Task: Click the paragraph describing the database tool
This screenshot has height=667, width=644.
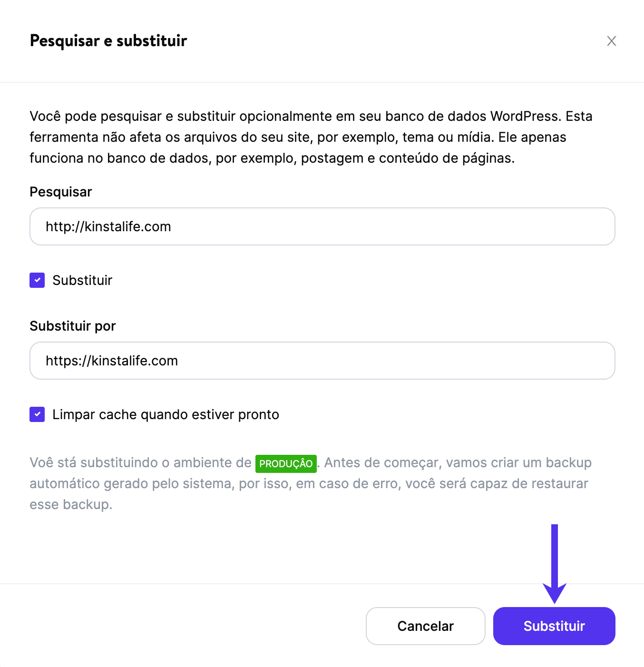Action: tap(309, 137)
